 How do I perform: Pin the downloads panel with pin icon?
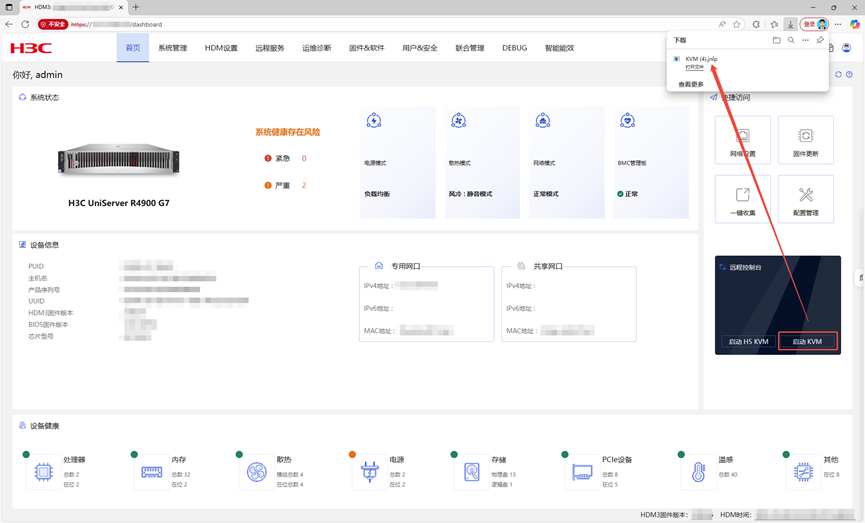820,41
